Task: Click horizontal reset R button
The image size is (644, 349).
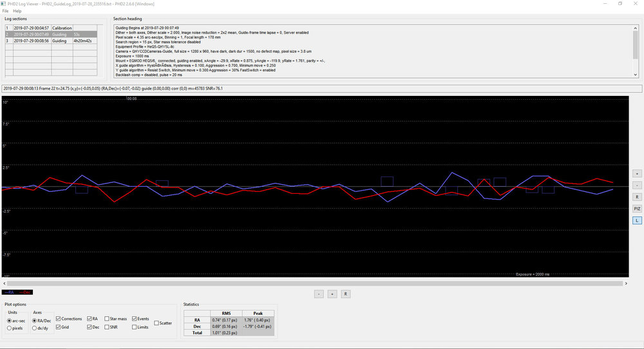Action: pyautogui.click(x=345, y=294)
